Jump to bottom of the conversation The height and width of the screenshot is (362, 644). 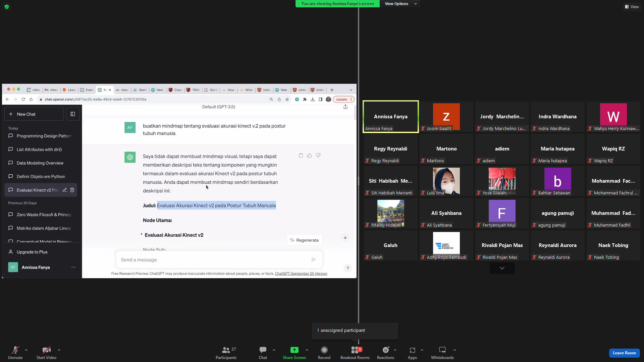pos(345,237)
